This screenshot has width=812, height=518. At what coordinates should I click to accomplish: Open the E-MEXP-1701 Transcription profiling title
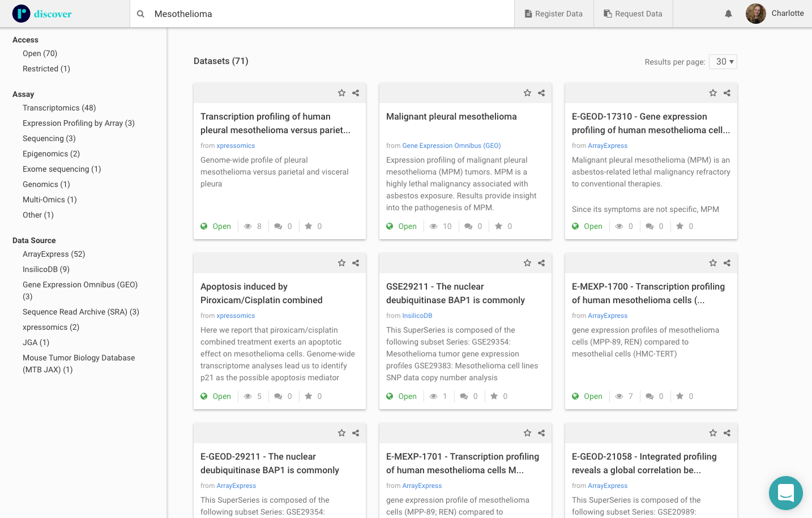click(x=463, y=463)
